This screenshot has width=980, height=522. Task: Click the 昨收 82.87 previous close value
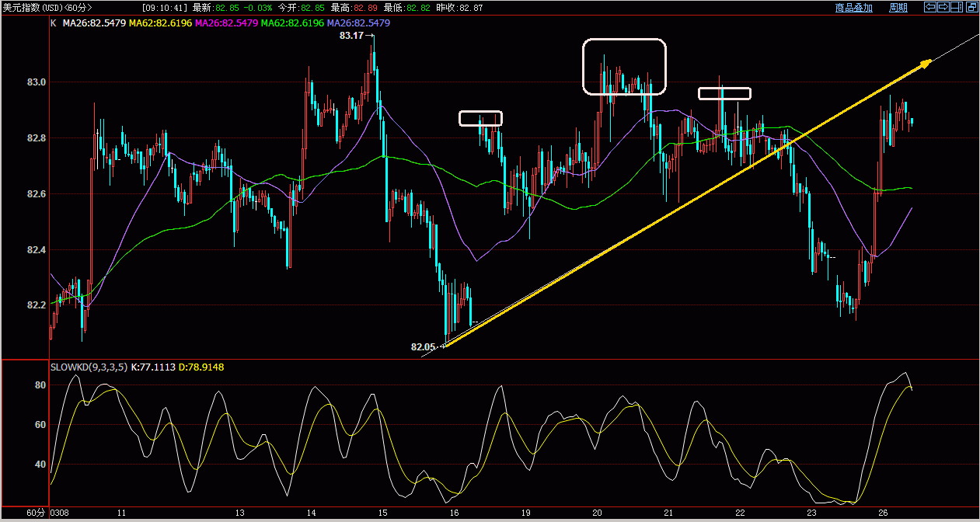(460, 8)
